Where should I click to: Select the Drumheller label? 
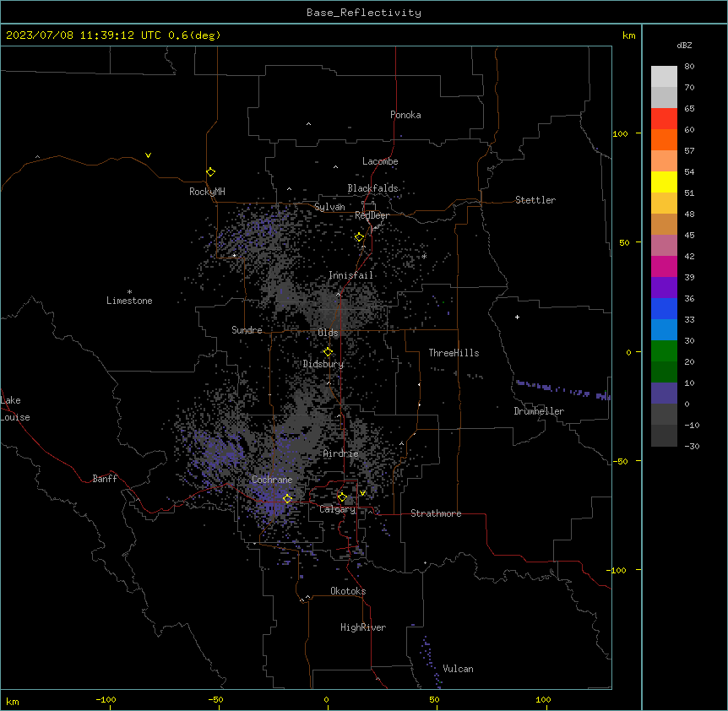coord(539,411)
